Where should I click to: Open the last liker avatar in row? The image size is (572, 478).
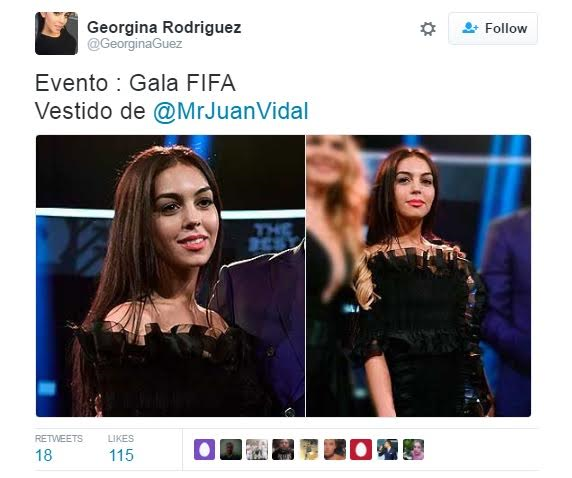(x=413, y=449)
